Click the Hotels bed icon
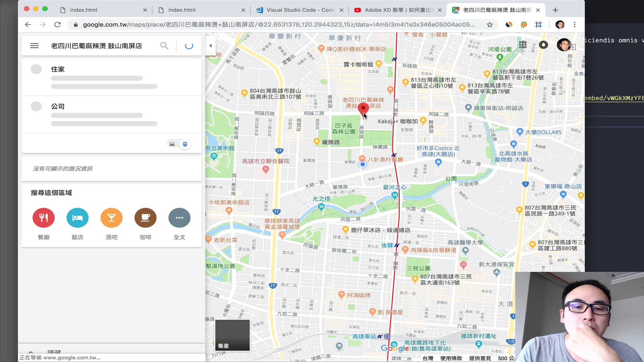This screenshot has width=644, height=362. [x=77, y=218]
